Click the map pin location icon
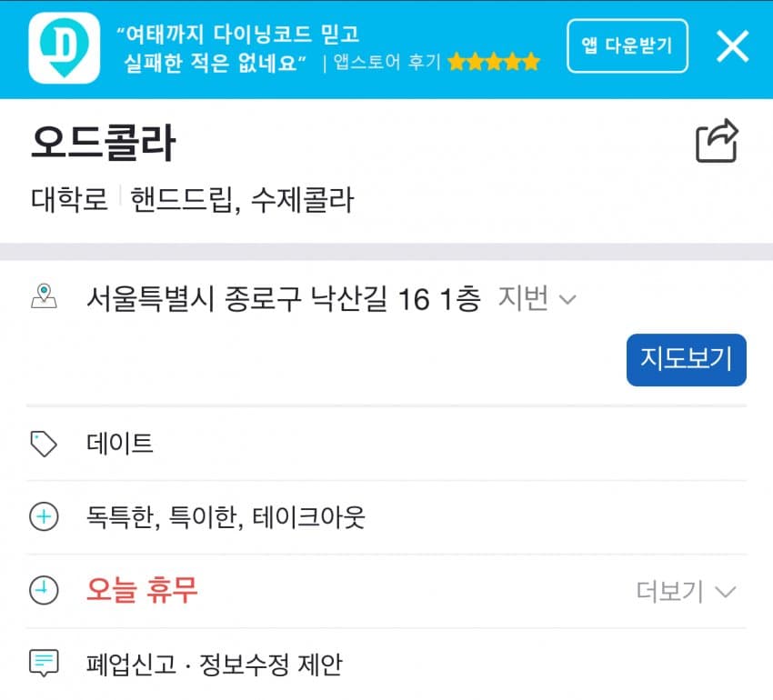The height and width of the screenshot is (700, 773). (43, 297)
